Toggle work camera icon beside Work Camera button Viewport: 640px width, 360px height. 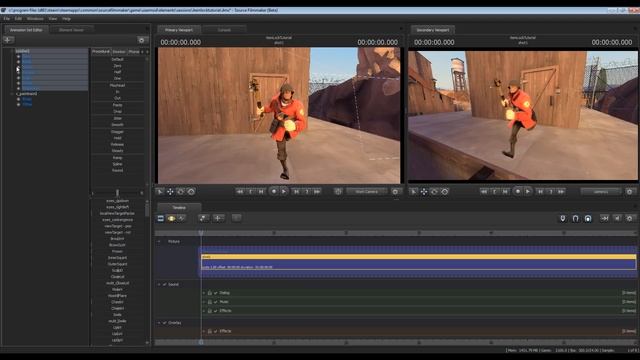338,191
